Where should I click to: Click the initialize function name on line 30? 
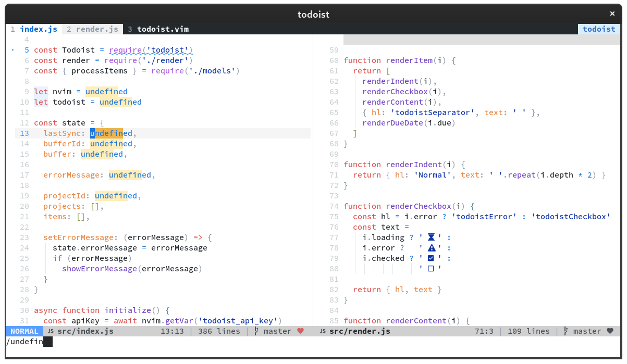coord(128,310)
